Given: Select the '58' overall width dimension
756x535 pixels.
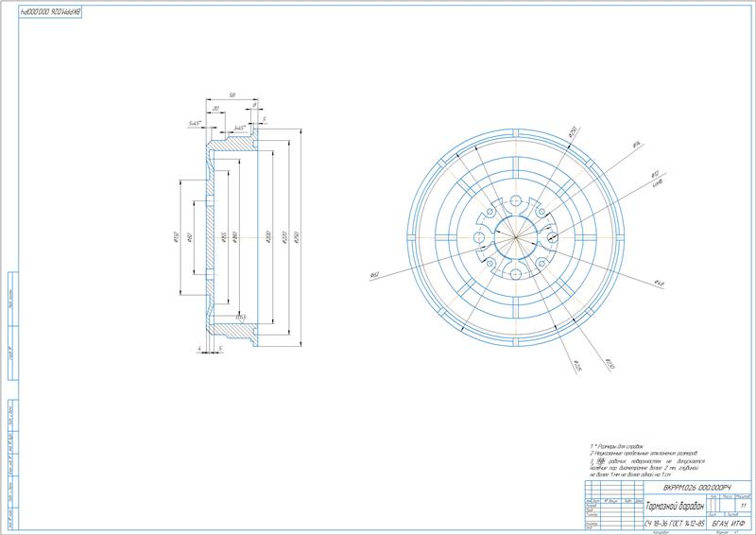Looking at the screenshot, I should tap(232, 95).
